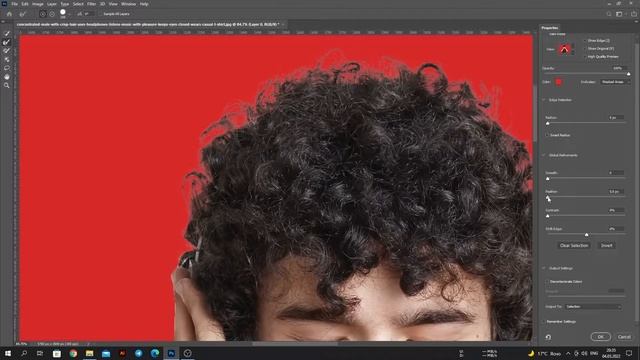Open the Output To dropdown
This screenshot has width=640, height=360.
pos(593,307)
